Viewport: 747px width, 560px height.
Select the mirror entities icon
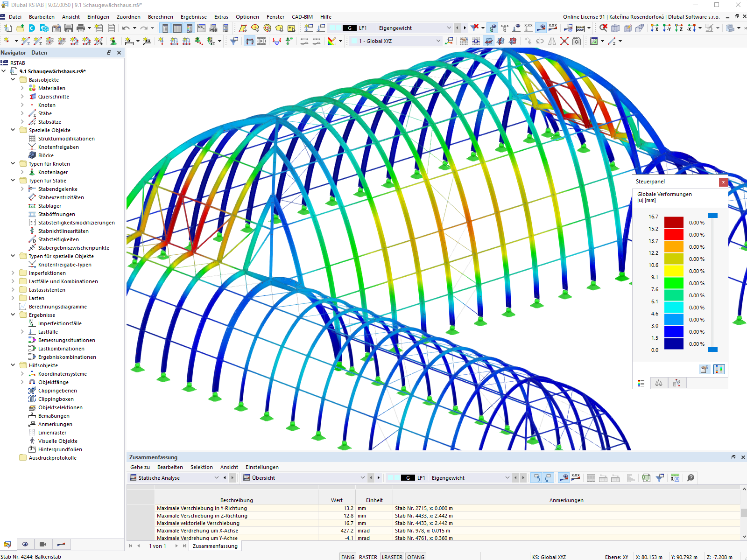coord(551,41)
